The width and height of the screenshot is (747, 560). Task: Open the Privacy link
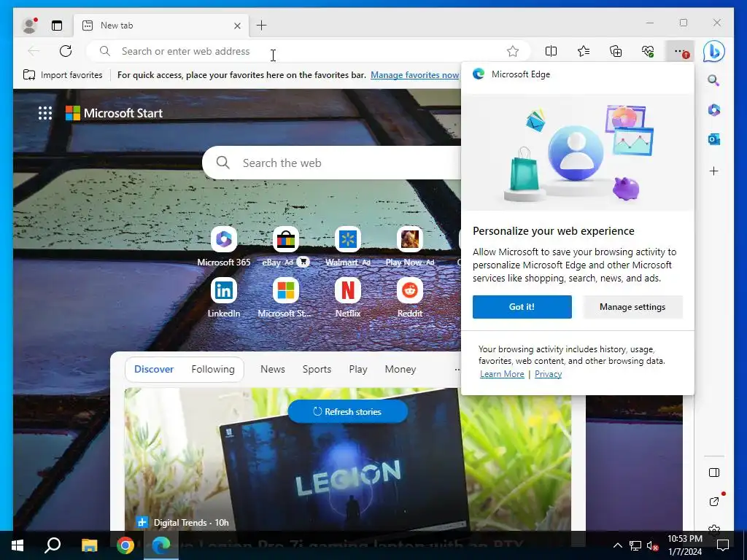coord(548,374)
